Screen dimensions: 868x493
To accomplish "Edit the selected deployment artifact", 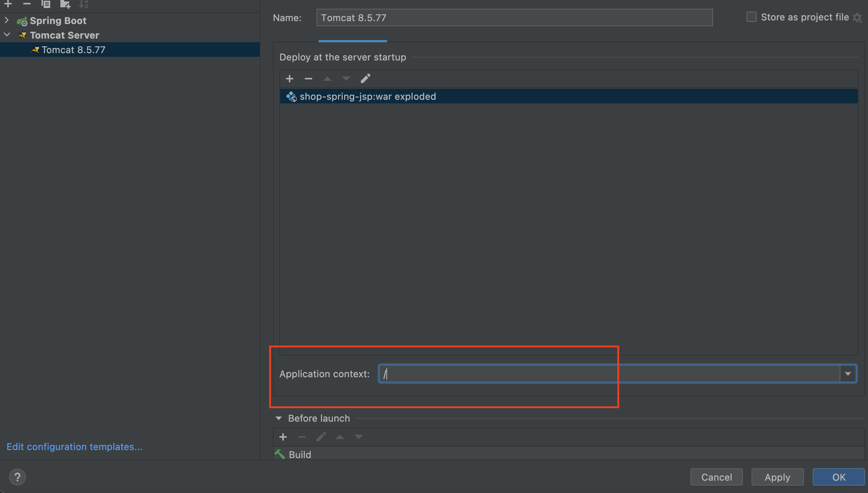I will click(x=365, y=79).
